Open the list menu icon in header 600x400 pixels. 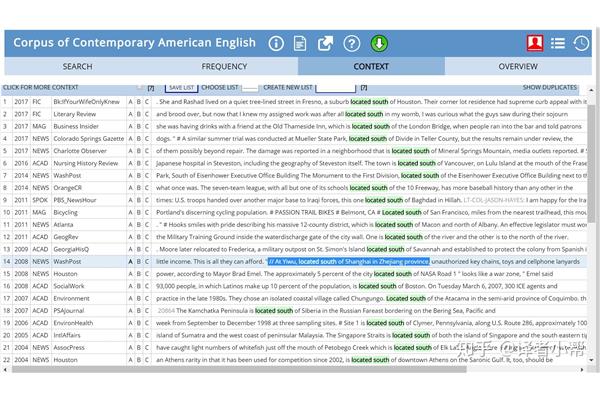558,43
